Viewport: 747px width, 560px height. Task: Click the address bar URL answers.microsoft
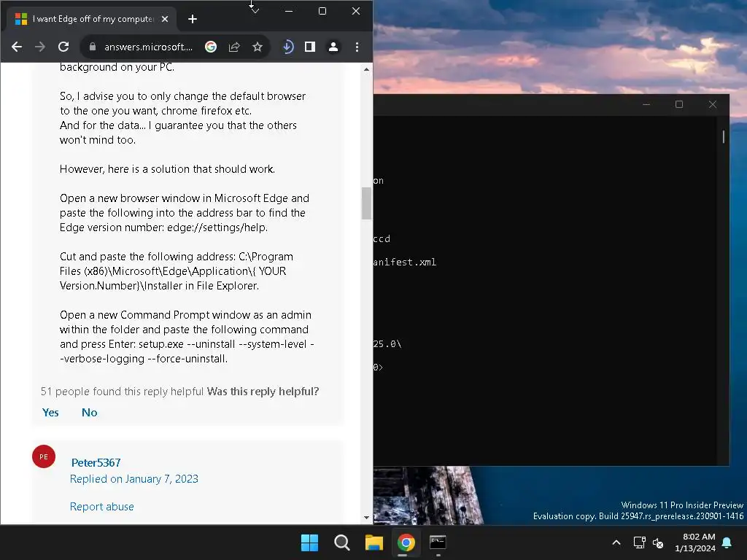click(x=148, y=47)
